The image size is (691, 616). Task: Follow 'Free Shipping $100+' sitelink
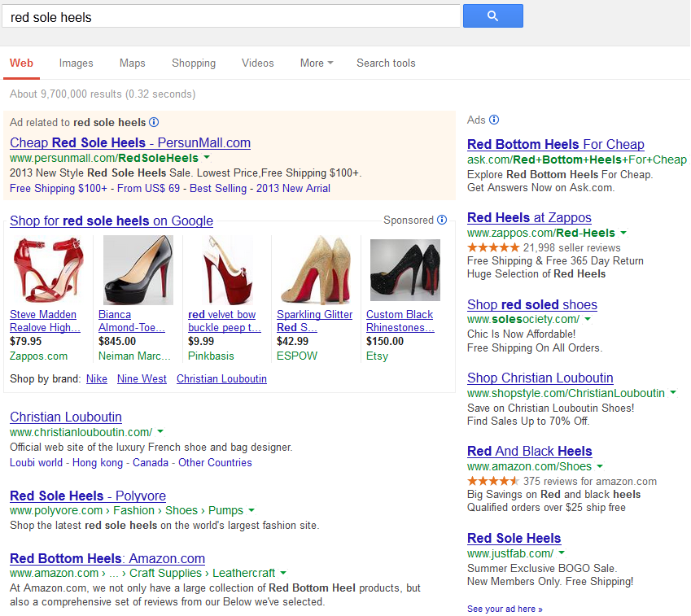[x=58, y=188]
